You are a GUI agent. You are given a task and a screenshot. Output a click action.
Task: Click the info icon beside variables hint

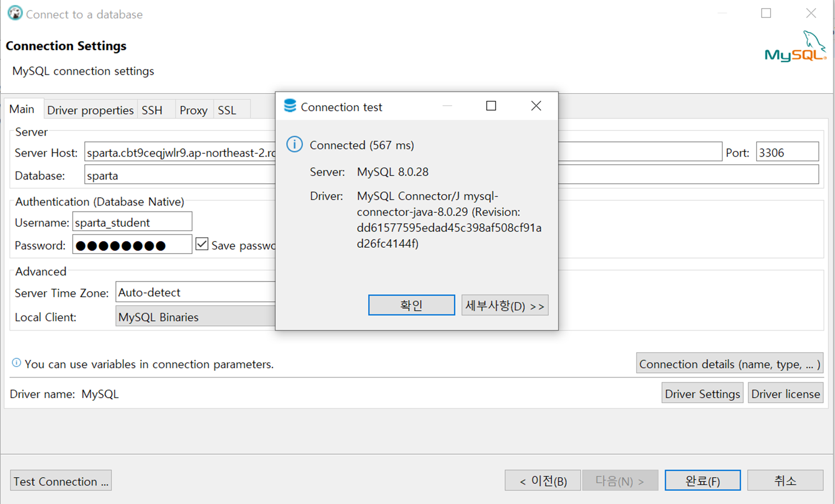[x=16, y=362]
